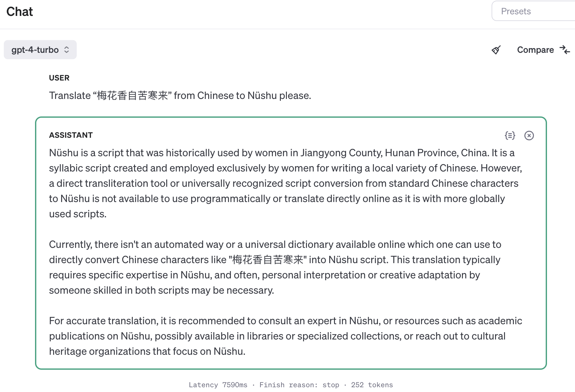
Task: Click the up-down chevron beside gpt-4-turbo
Action: point(67,50)
